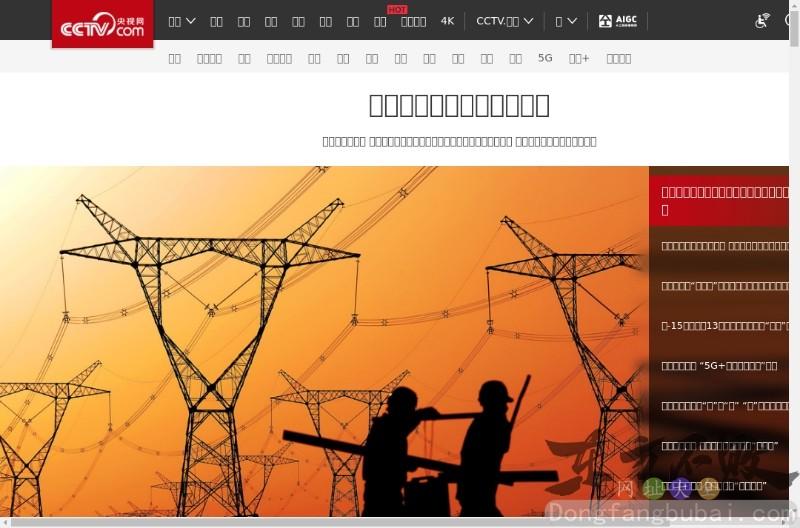Open the news item containing "5G+"
Image resolution: width=800 pixels, height=528 pixels.
coord(720,366)
